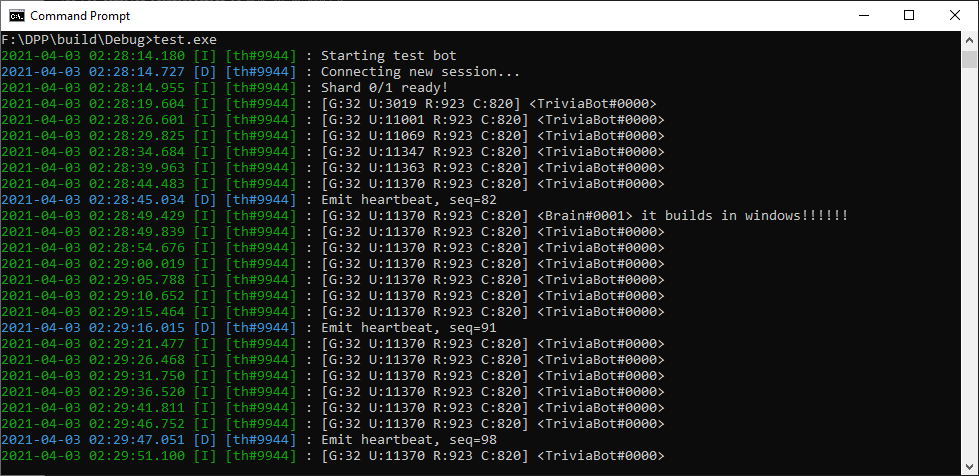This screenshot has height=476, width=979.
Task: Click the vertical scrollbar track
Action: click(x=969, y=250)
